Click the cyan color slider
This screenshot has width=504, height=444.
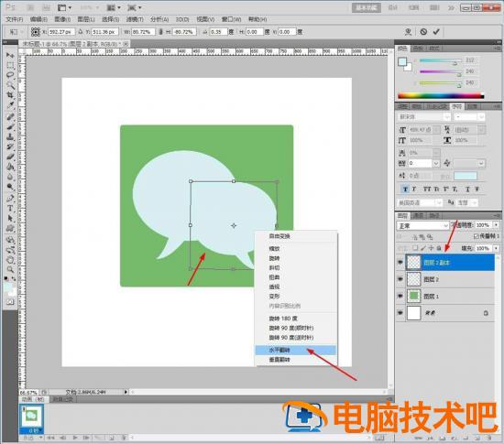[441, 60]
